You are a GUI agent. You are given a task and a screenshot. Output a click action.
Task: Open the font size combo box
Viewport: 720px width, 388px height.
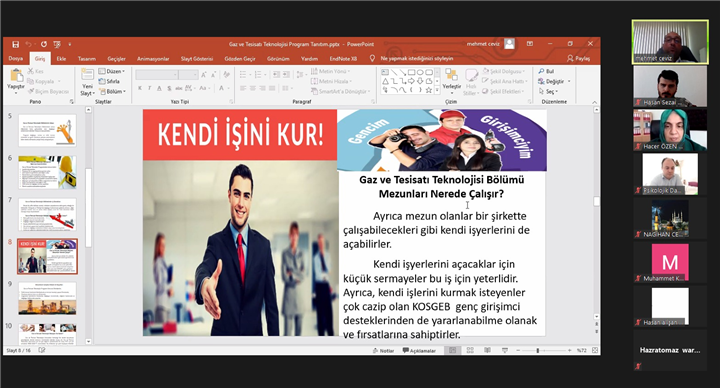pyautogui.click(x=188, y=74)
